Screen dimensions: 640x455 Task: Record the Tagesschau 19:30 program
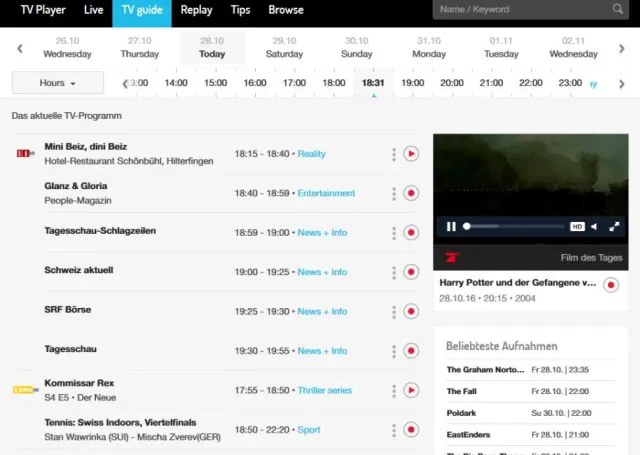point(411,351)
